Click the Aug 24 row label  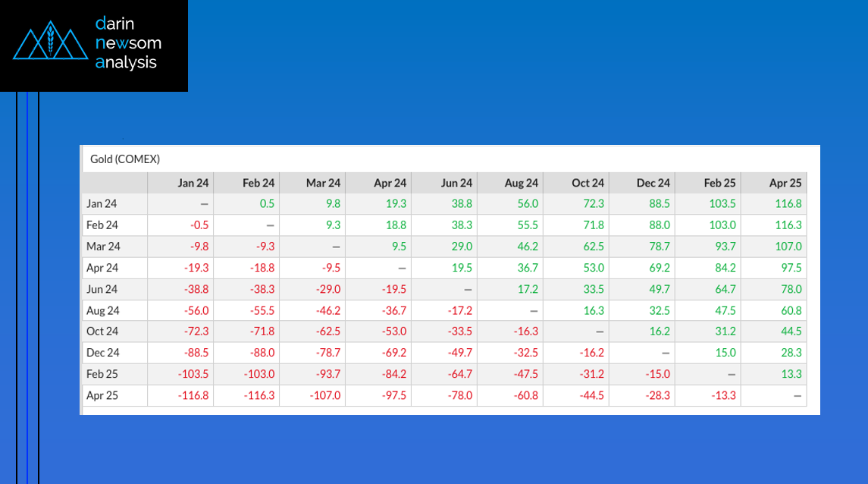pos(105,310)
